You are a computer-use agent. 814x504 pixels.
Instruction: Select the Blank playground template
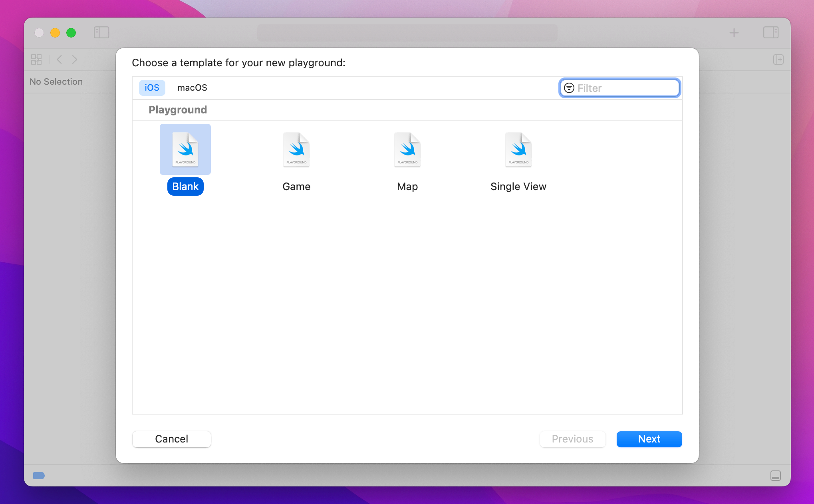point(185,149)
